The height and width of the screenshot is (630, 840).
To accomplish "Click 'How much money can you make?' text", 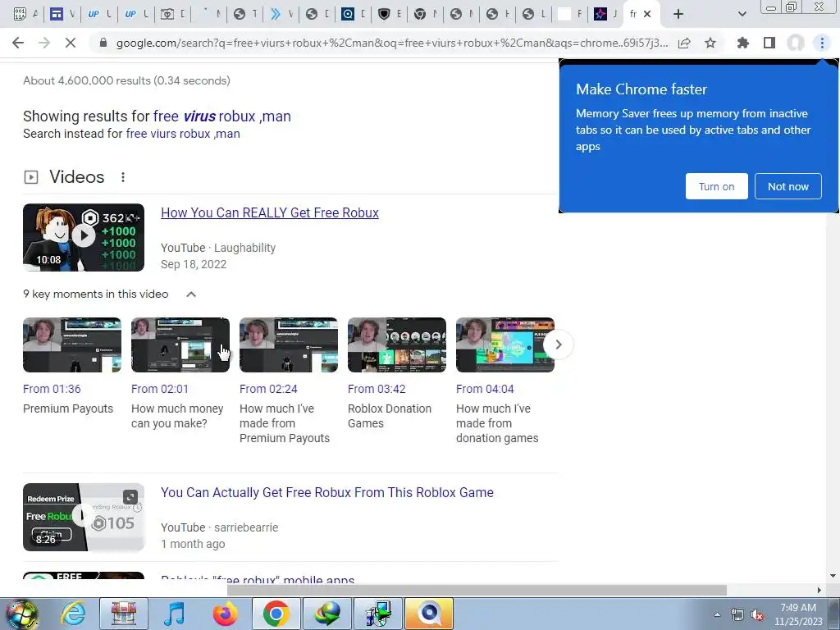I will 177,416.
